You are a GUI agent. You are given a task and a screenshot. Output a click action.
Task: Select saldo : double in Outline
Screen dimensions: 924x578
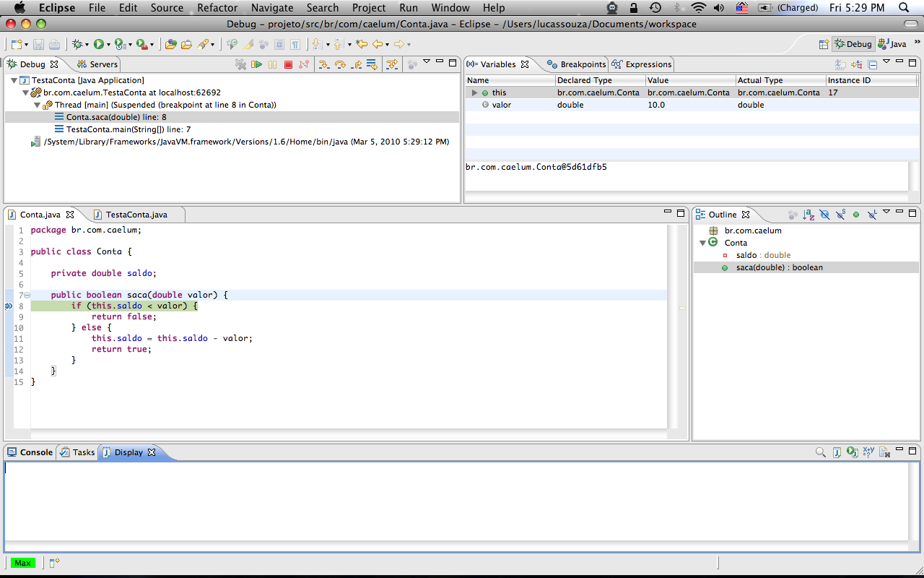[x=763, y=255]
